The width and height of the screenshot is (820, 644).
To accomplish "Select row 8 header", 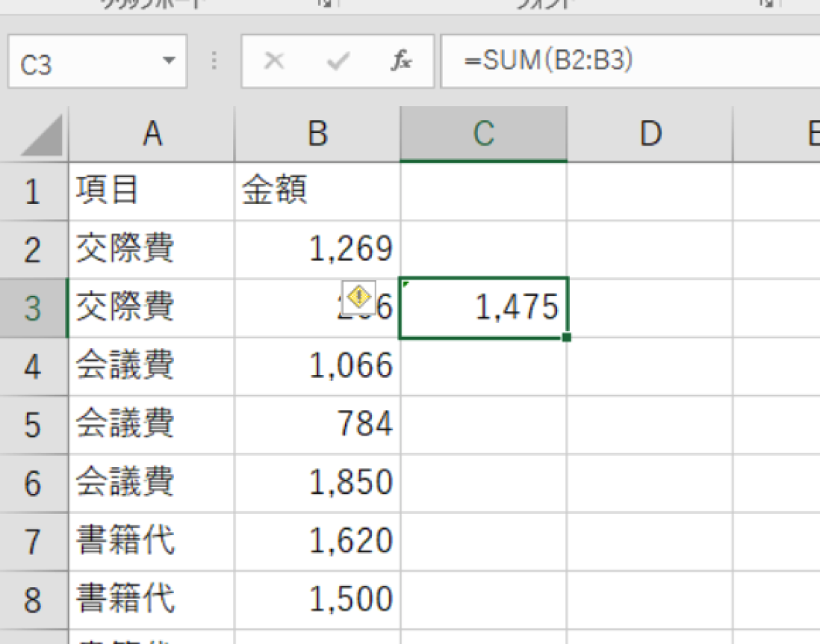I will tap(34, 600).
